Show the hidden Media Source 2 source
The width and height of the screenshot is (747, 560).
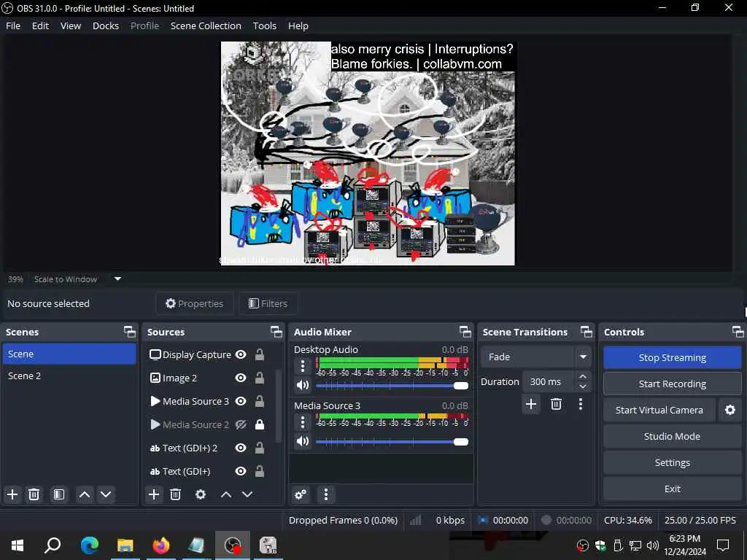click(241, 425)
